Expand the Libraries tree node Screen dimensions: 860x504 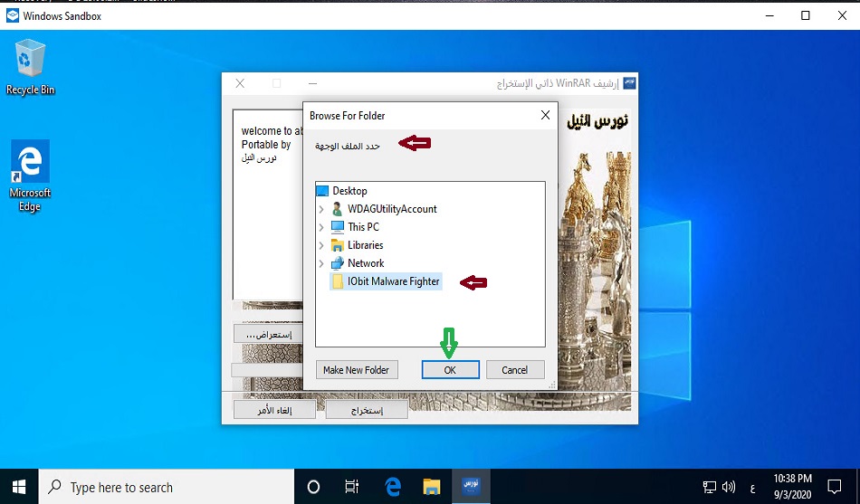tap(321, 245)
